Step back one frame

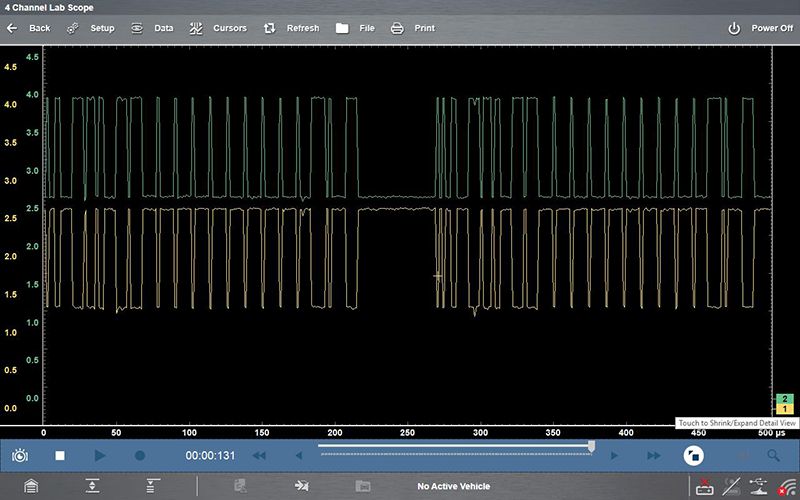point(299,456)
